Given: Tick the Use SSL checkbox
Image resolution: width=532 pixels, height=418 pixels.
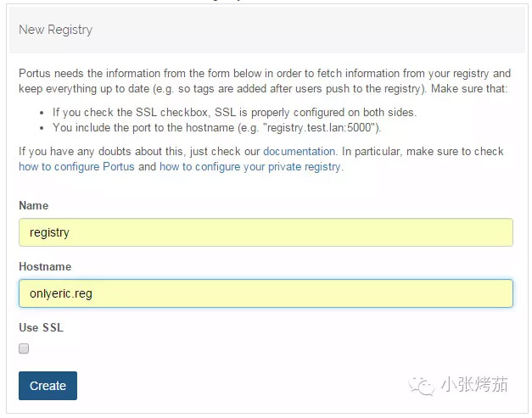Looking at the screenshot, I should (24, 348).
